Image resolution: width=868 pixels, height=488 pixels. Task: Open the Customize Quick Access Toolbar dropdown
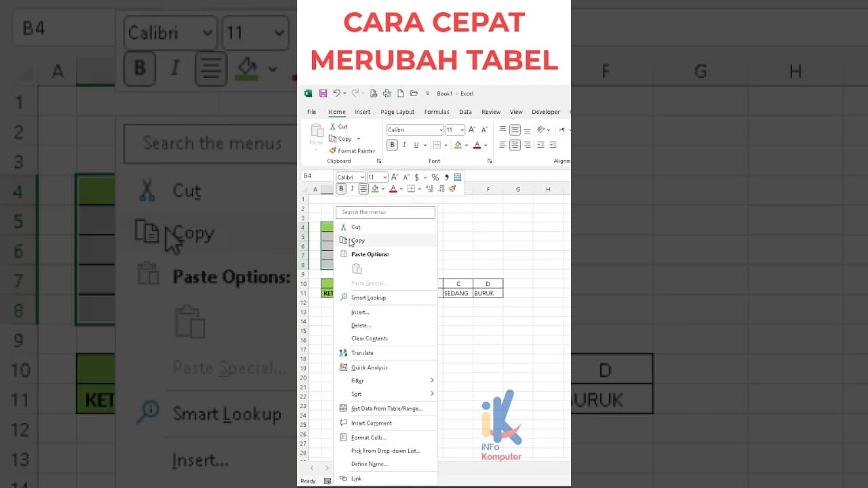pos(427,94)
